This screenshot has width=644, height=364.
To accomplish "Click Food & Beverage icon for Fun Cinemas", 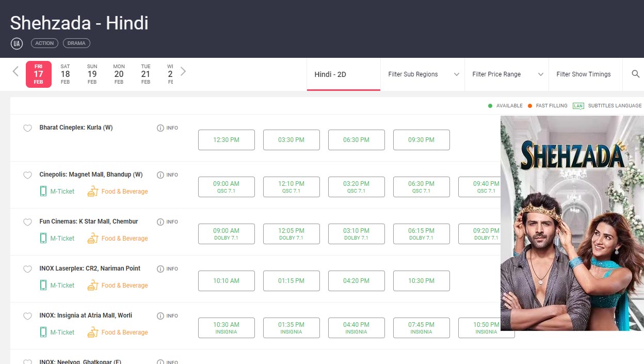I will (93, 239).
